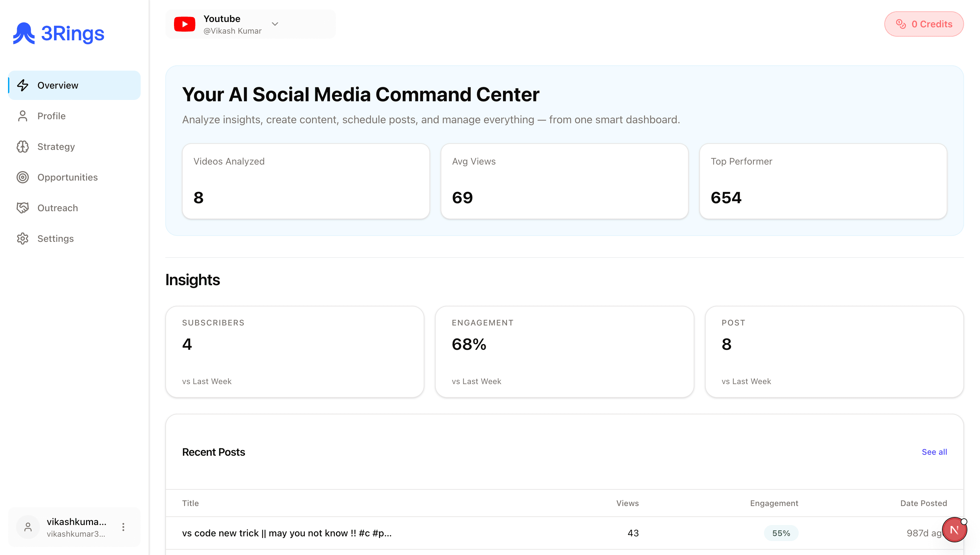The height and width of the screenshot is (555, 980).
Task: Click the YouTube play icon
Action: [185, 24]
